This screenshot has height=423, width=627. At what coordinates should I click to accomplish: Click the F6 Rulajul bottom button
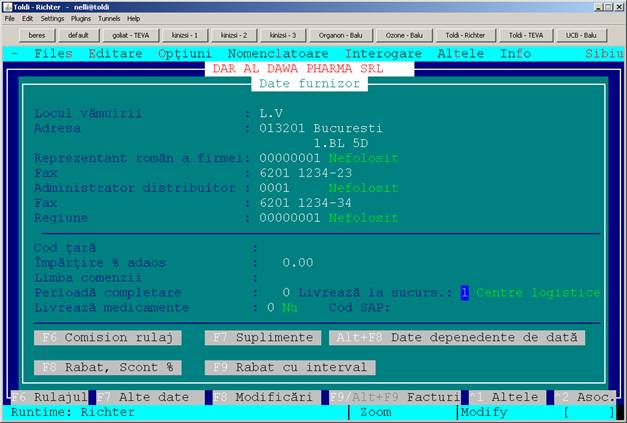click(50, 397)
